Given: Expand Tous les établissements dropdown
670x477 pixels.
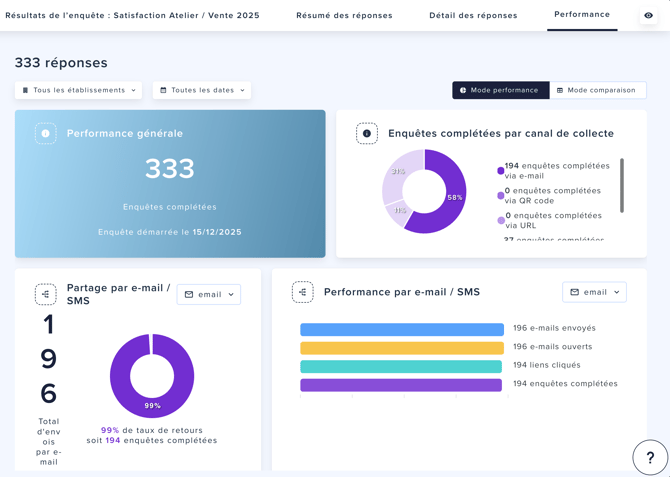Looking at the screenshot, I should (x=79, y=90).
